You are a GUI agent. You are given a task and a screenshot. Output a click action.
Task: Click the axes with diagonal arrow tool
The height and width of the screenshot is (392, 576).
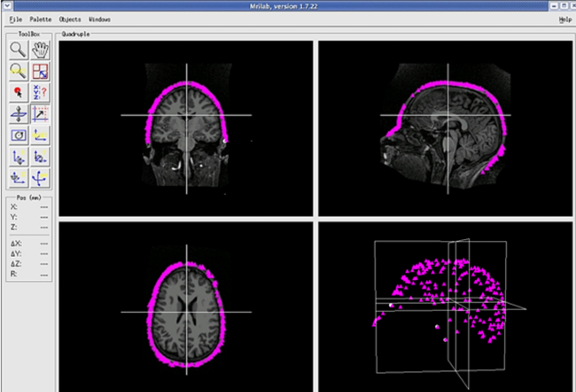[40, 115]
